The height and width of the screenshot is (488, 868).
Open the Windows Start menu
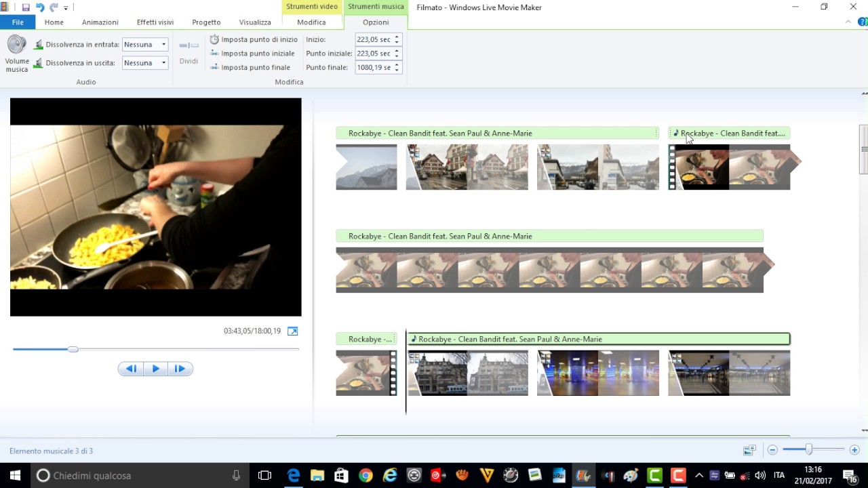pyautogui.click(x=15, y=475)
